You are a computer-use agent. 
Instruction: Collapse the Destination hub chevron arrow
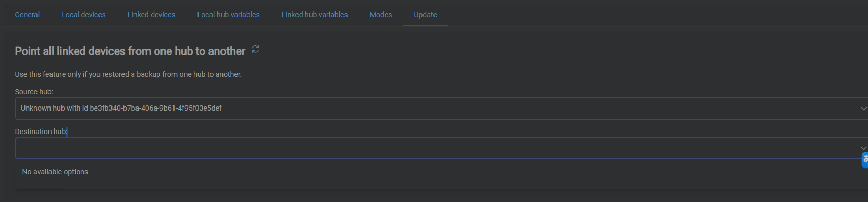coord(863,148)
